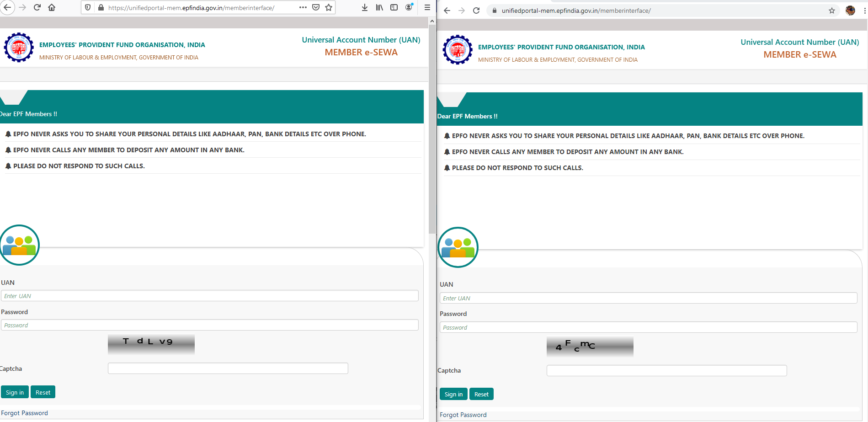This screenshot has height=422, width=868.
Task: Click the Firefox back arrow
Action: [7, 7]
